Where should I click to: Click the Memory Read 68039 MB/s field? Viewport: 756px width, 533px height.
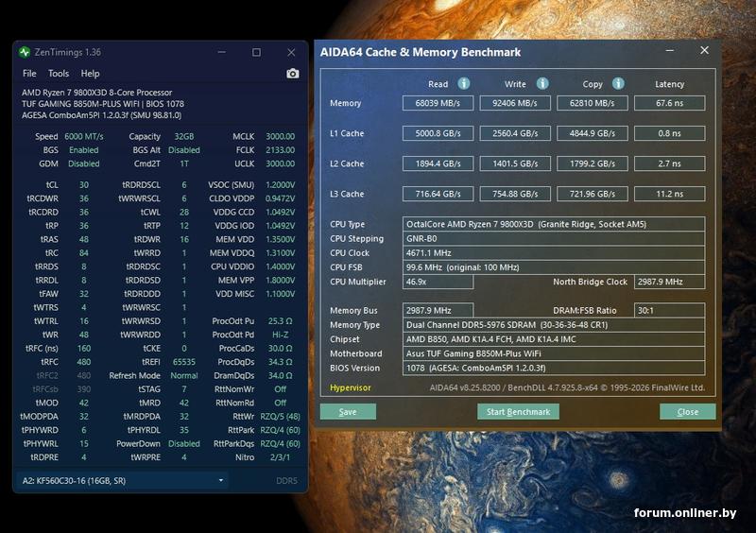pos(438,103)
